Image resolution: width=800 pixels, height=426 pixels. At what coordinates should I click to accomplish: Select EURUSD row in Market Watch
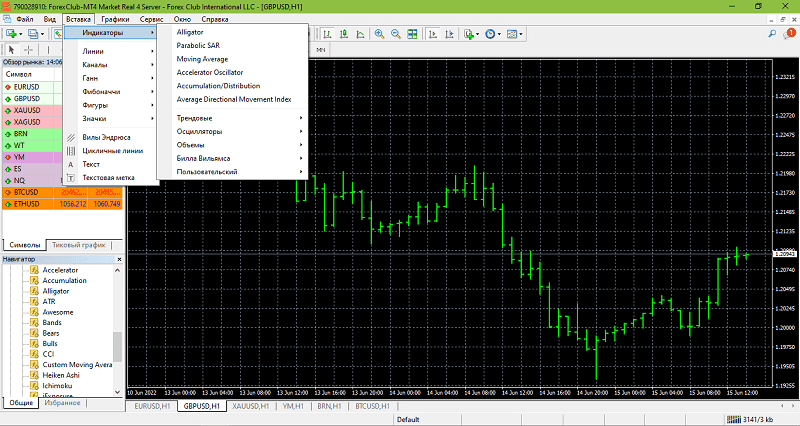tap(33, 87)
